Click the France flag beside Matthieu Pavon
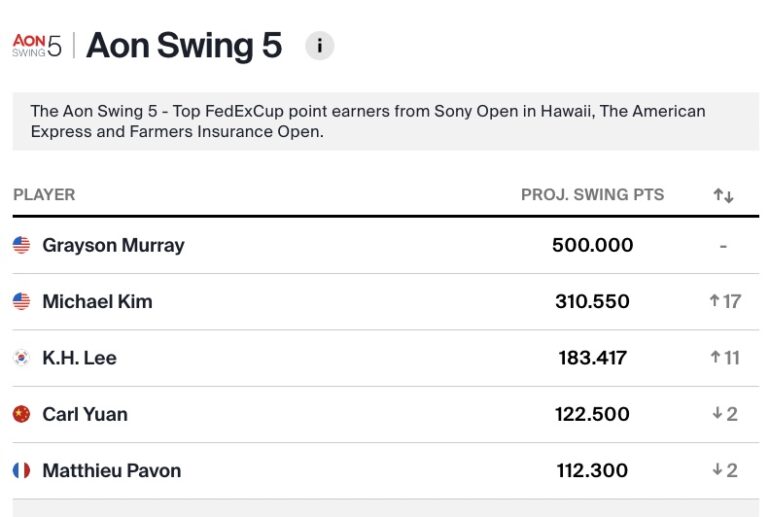 [21, 470]
